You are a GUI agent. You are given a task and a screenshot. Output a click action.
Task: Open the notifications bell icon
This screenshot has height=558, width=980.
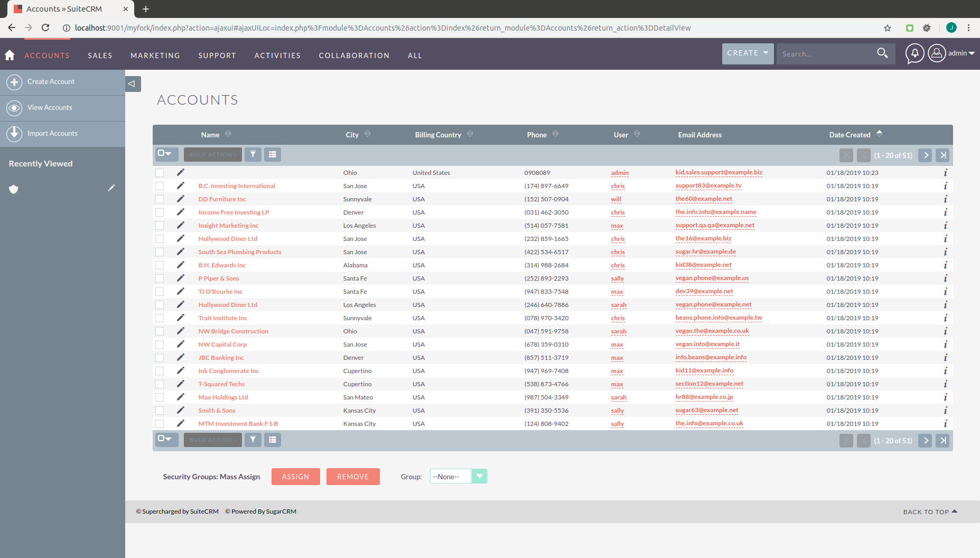coord(914,53)
